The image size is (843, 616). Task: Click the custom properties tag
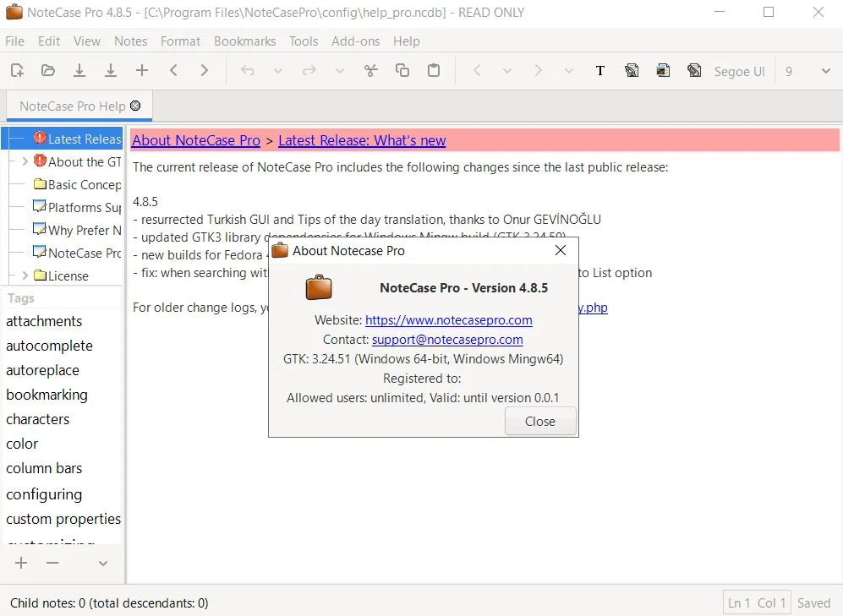click(x=63, y=520)
